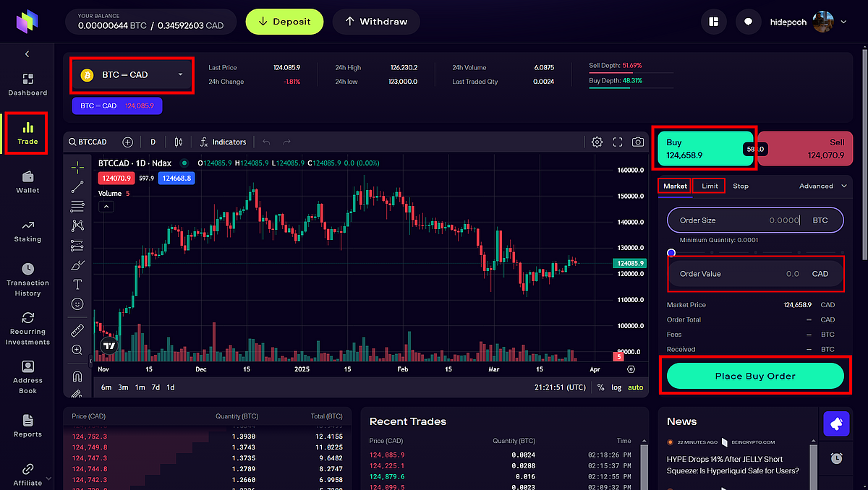Switch to the Stop order tab

pyautogui.click(x=741, y=186)
